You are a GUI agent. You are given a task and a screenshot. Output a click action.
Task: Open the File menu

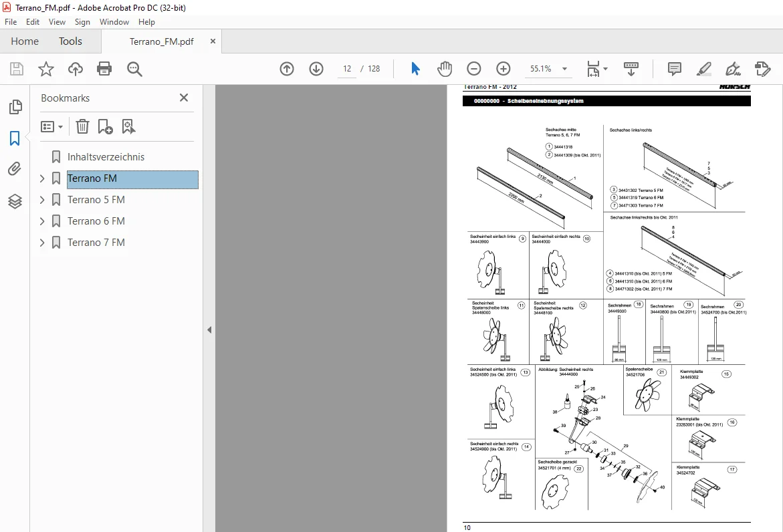pos(11,22)
